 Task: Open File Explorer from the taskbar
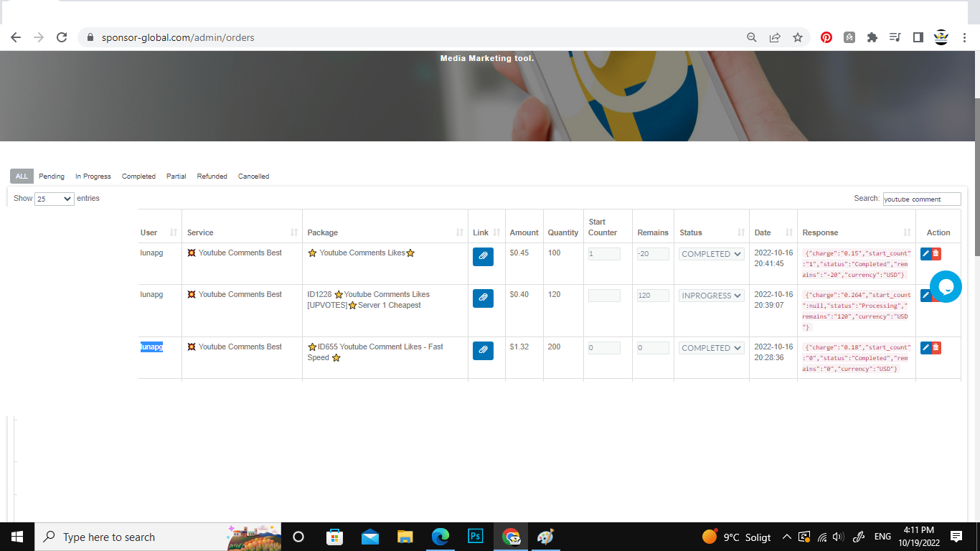[x=405, y=537]
